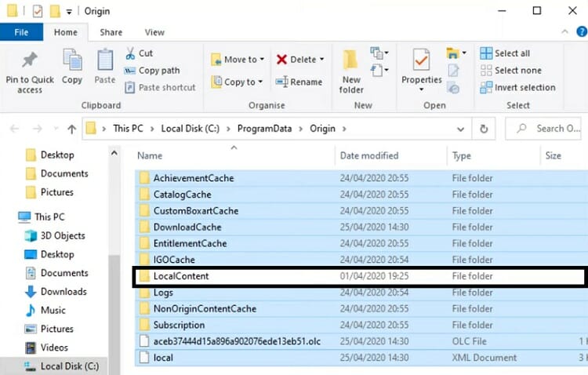
Task: Select the LocalContent folder
Action: coord(181,276)
